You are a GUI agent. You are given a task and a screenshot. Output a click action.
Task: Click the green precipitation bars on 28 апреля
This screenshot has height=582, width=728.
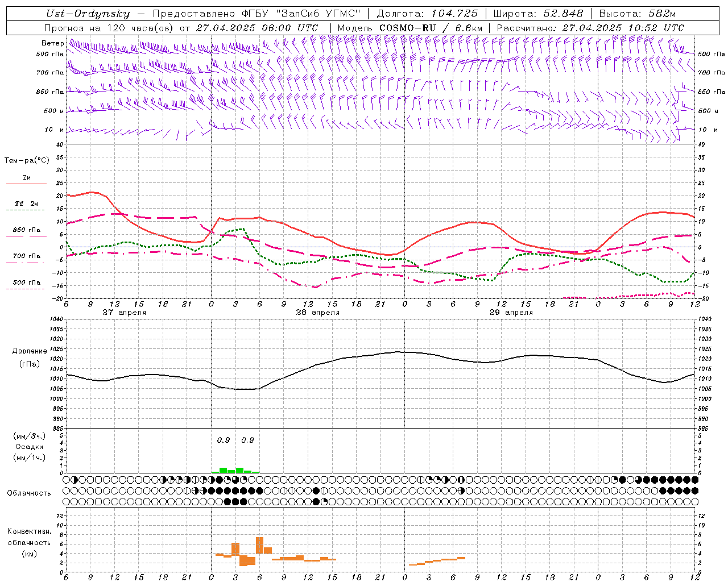coord(235,470)
